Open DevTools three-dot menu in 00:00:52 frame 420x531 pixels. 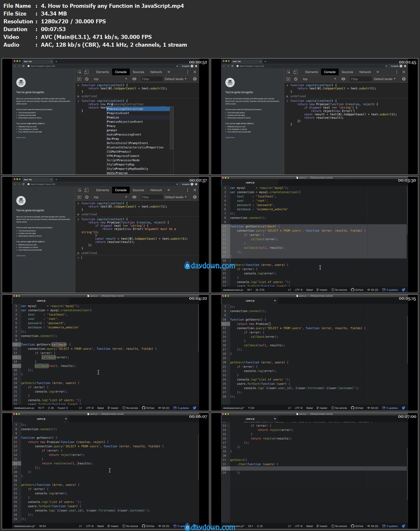point(188,72)
